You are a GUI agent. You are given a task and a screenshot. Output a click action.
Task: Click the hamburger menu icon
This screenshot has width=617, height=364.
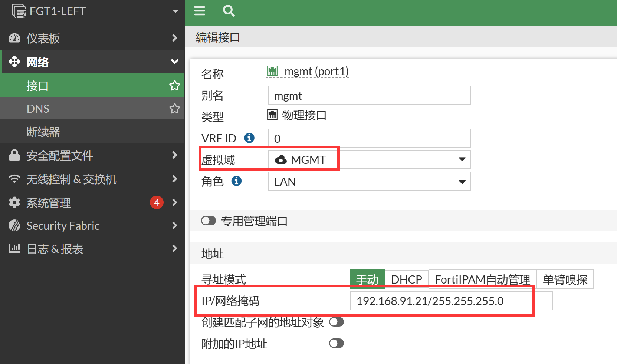point(200,11)
